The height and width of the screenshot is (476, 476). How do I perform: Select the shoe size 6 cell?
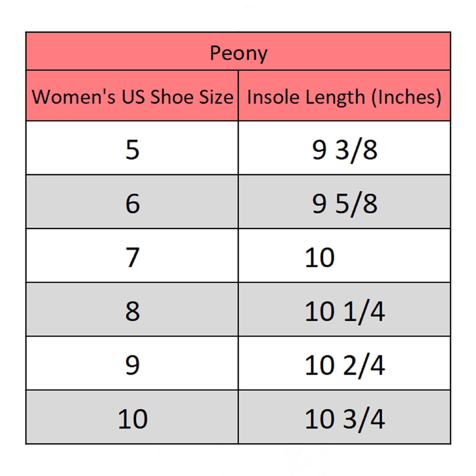pos(133,204)
